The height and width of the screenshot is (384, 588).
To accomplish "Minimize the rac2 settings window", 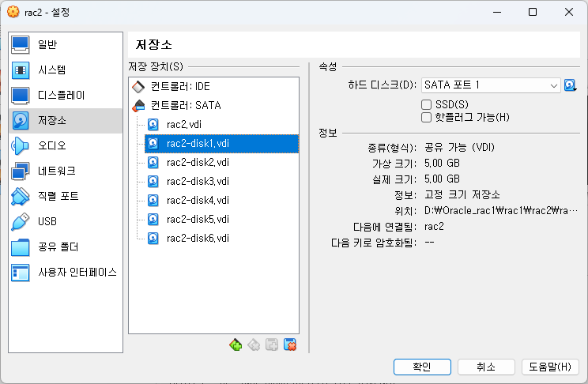I will 497,12.
